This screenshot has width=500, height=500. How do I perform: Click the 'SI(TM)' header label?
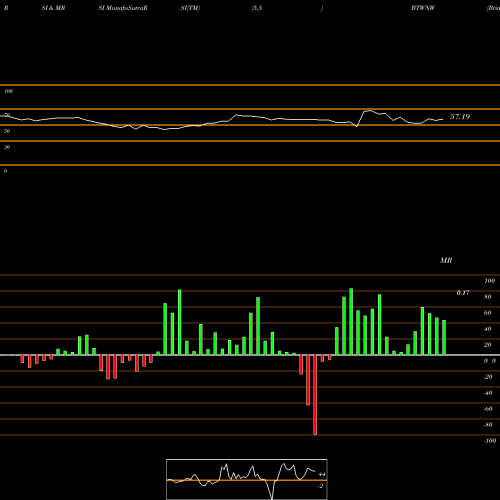point(190,8)
